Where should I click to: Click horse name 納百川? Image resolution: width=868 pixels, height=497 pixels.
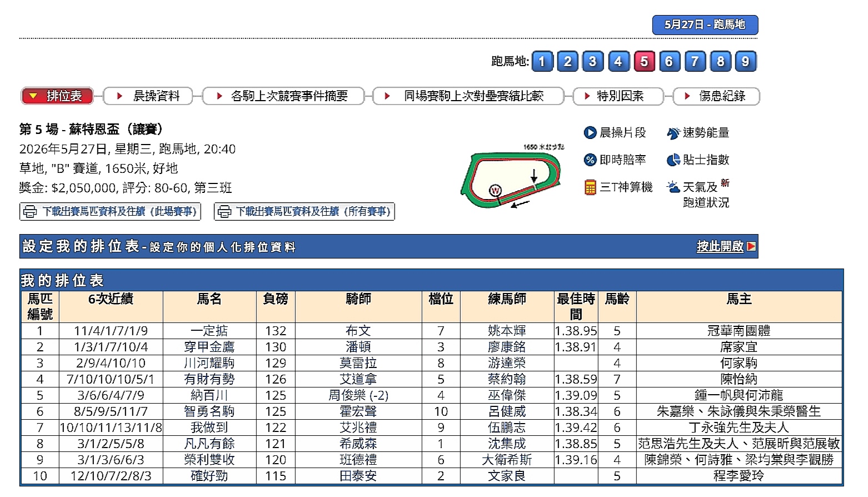tap(209, 395)
